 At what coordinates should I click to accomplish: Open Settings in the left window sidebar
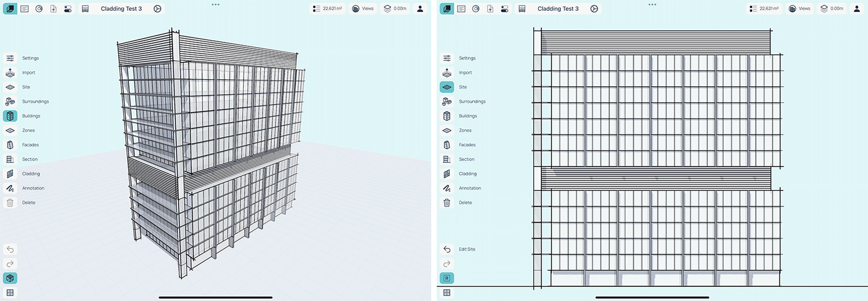pyautogui.click(x=10, y=58)
